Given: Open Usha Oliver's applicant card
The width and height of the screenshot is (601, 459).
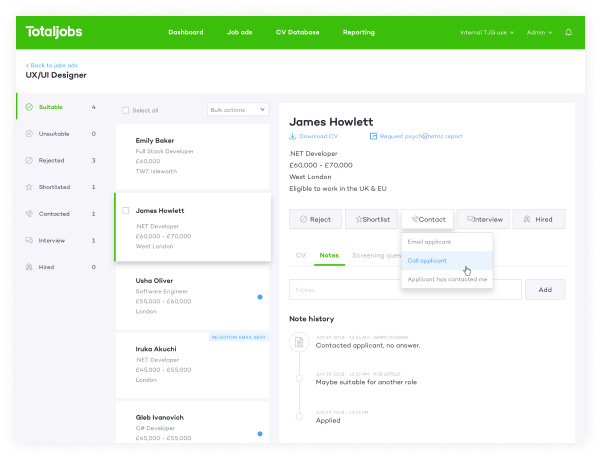Looking at the screenshot, I should pyautogui.click(x=192, y=297).
